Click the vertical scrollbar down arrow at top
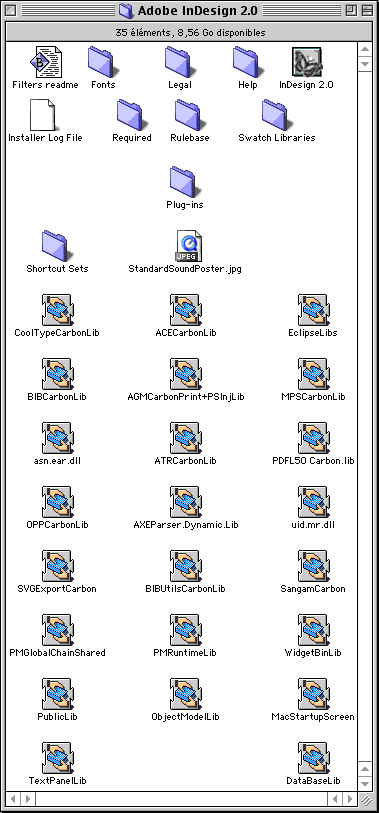 click(365, 64)
